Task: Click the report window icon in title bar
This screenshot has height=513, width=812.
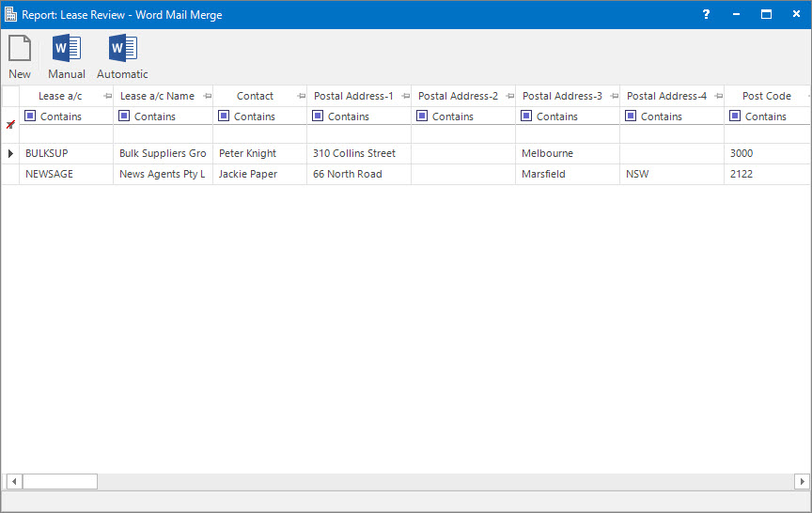Action: click(x=11, y=14)
